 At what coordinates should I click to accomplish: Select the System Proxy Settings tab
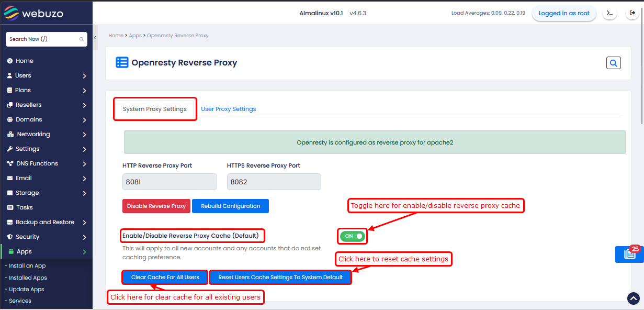155,109
